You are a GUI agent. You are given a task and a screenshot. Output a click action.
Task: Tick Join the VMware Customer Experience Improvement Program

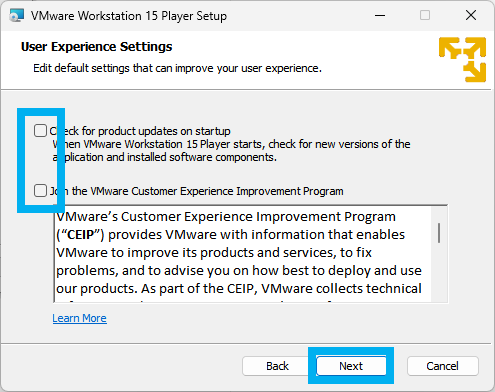[40, 191]
